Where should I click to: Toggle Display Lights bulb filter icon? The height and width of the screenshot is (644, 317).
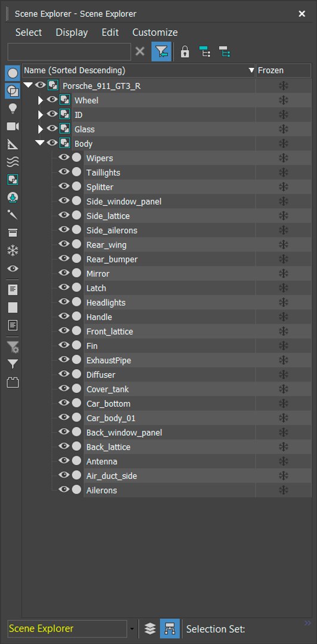click(x=13, y=109)
